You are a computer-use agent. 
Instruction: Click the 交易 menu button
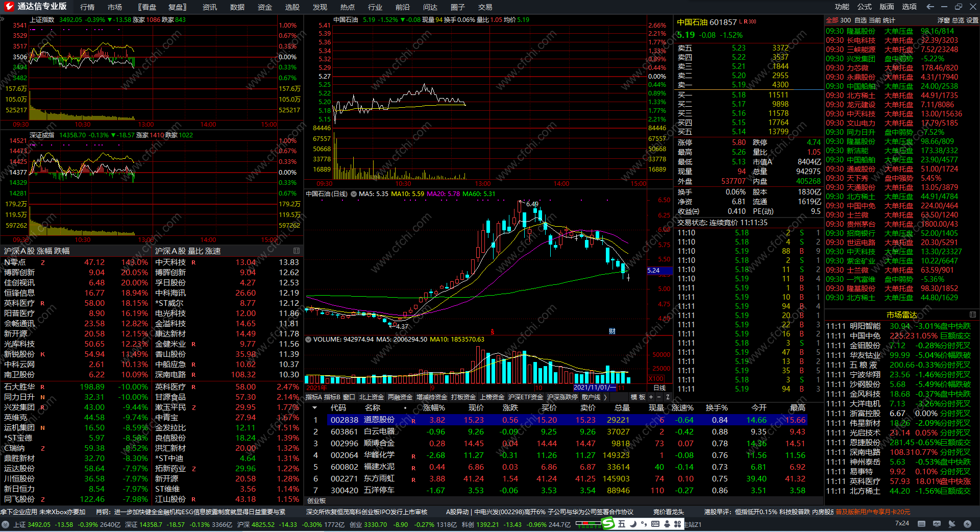click(485, 7)
